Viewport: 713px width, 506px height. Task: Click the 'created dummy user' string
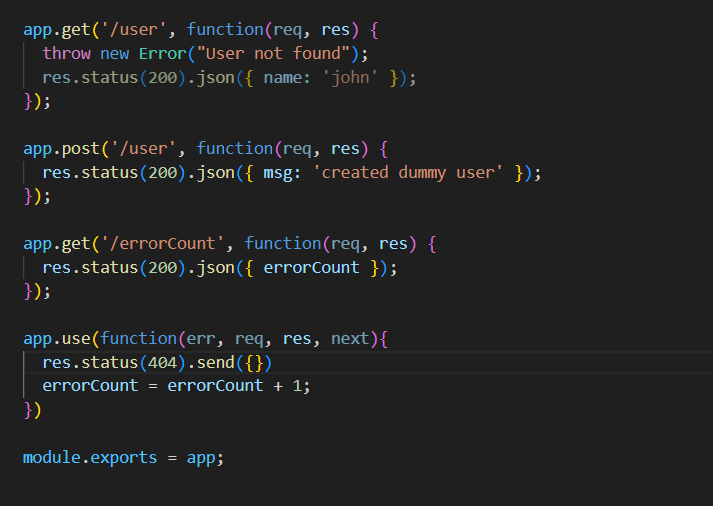[407, 173]
